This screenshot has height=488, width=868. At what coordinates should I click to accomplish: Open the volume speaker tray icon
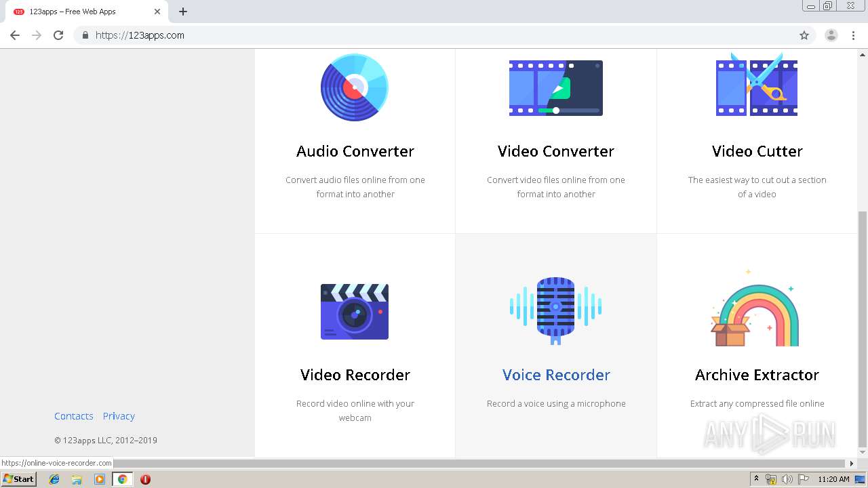pos(787,479)
